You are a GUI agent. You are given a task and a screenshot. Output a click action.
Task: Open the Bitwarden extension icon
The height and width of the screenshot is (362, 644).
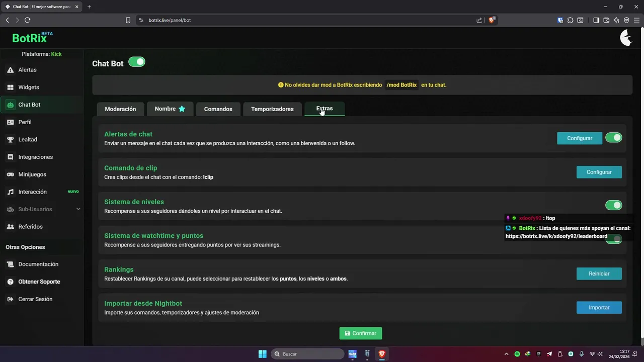tap(560, 20)
